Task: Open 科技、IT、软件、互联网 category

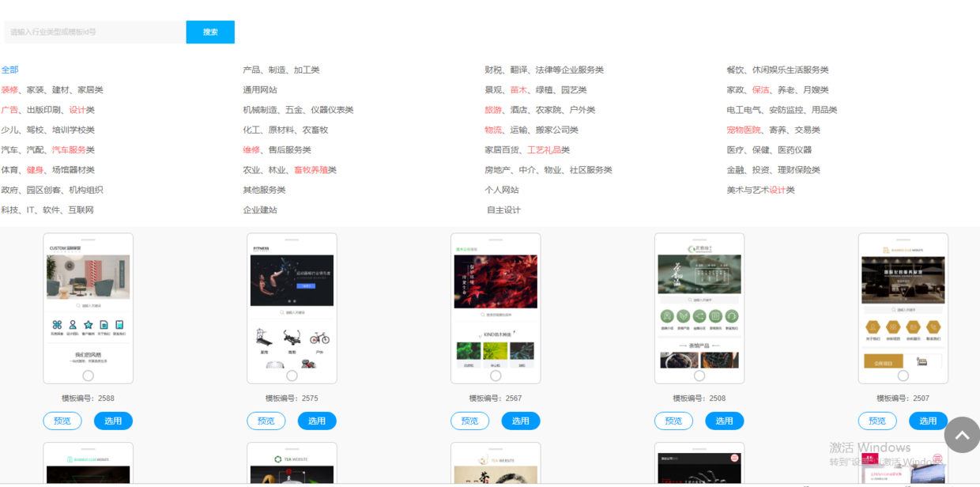Action: [x=47, y=210]
